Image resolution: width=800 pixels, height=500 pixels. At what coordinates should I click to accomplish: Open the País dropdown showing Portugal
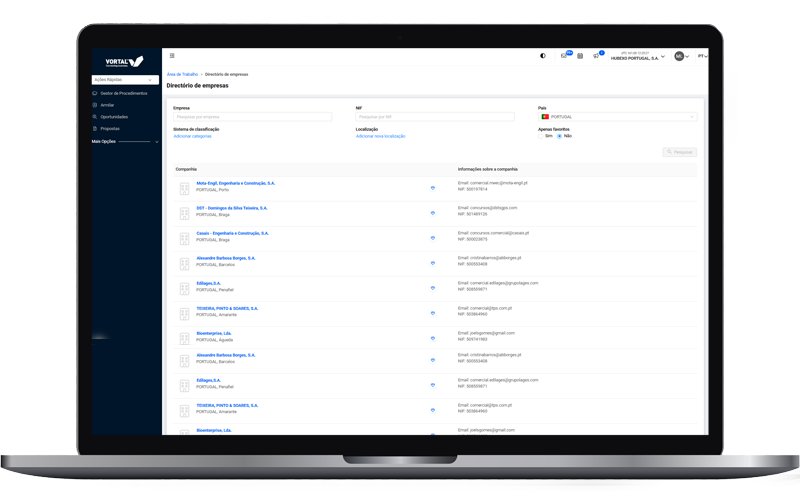coord(617,117)
